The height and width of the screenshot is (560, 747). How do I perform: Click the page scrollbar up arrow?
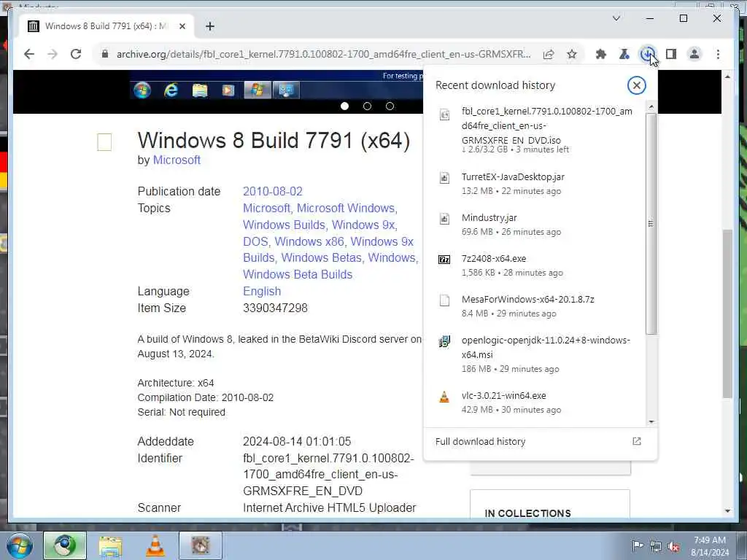click(727, 76)
